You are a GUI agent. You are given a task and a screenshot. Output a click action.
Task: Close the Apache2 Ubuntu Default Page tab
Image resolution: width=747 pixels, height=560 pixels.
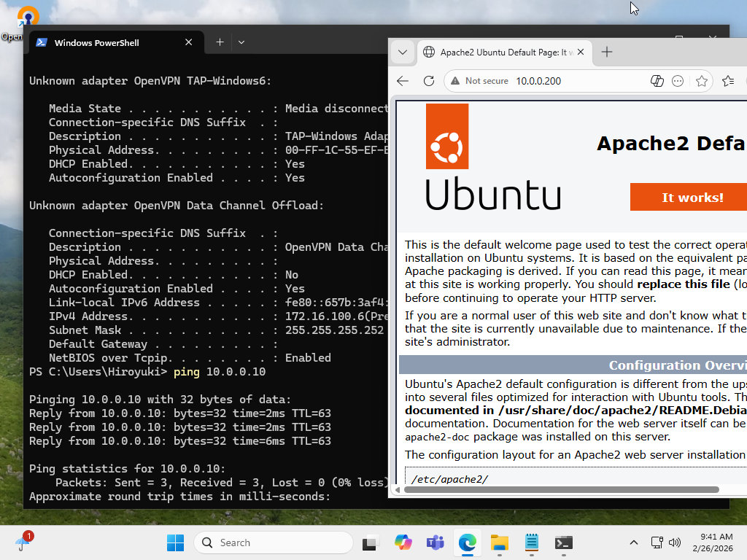click(581, 52)
